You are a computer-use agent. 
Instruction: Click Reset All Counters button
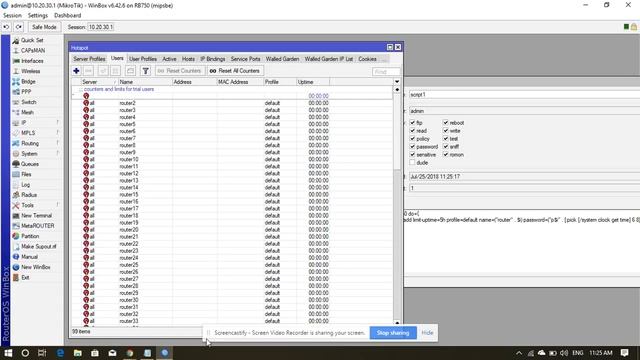(235, 71)
